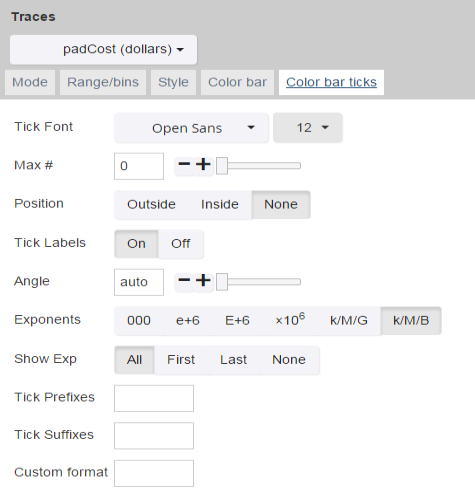Expand the font size 12 dropdown

tap(308, 128)
